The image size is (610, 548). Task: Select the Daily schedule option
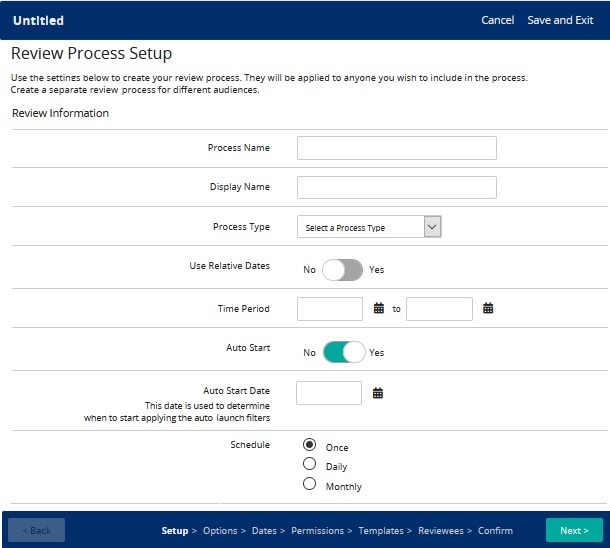[309, 464]
